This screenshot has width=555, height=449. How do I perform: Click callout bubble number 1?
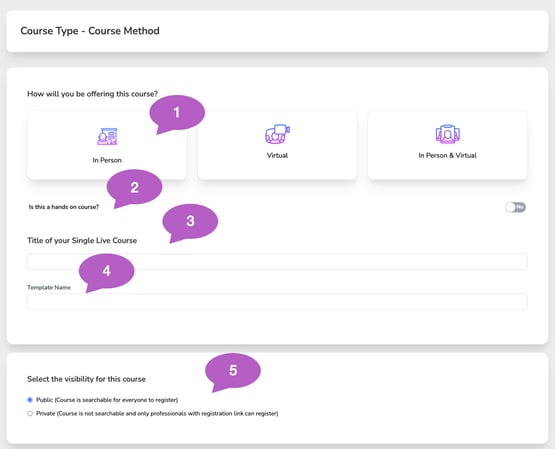[x=177, y=114]
